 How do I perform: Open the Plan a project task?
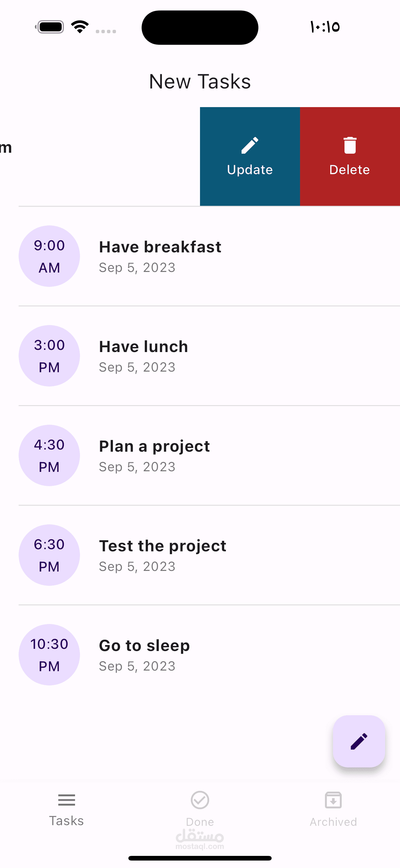click(154, 446)
